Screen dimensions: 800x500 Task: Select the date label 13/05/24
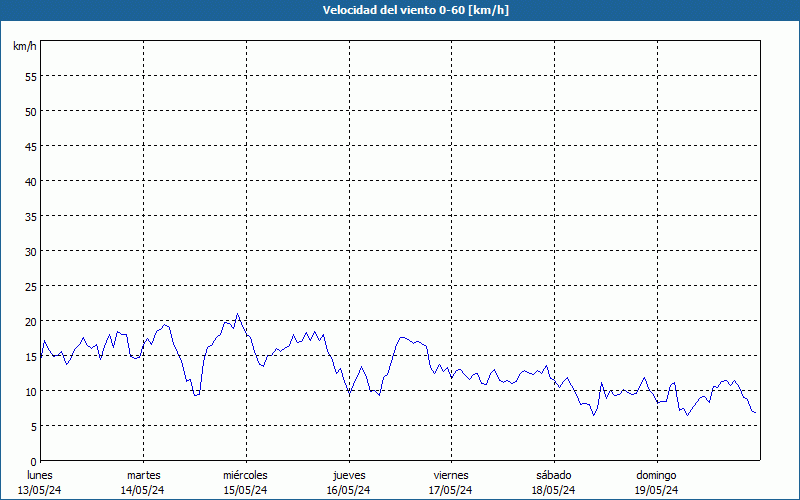click(x=40, y=490)
